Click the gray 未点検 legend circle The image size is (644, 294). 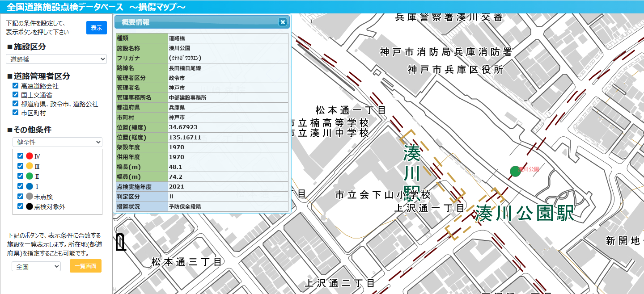(x=30, y=197)
